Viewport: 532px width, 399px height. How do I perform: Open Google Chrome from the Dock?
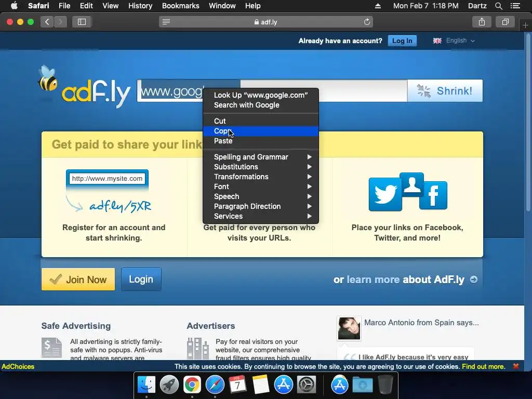coord(192,385)
